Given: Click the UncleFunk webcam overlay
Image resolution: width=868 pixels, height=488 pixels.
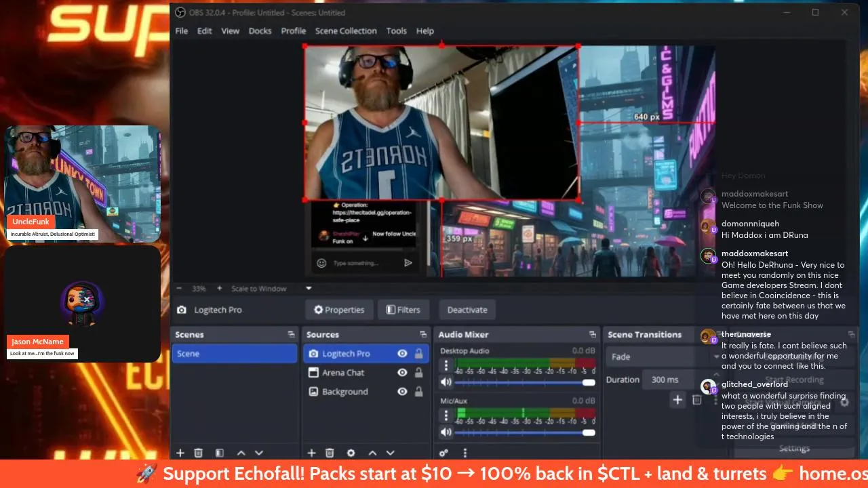Looking at the screenshot, I should [x=83, y=184].
